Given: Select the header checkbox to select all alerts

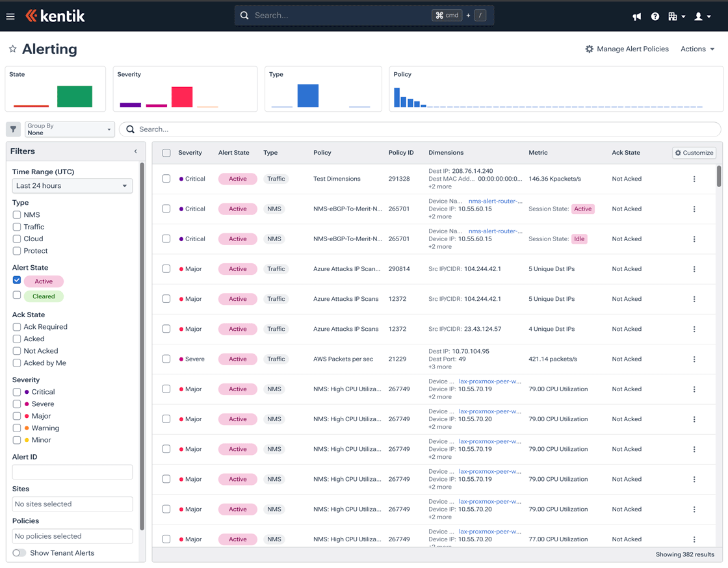Looking at the screenshot, I should pyautogui.click(x=166, y=152).
